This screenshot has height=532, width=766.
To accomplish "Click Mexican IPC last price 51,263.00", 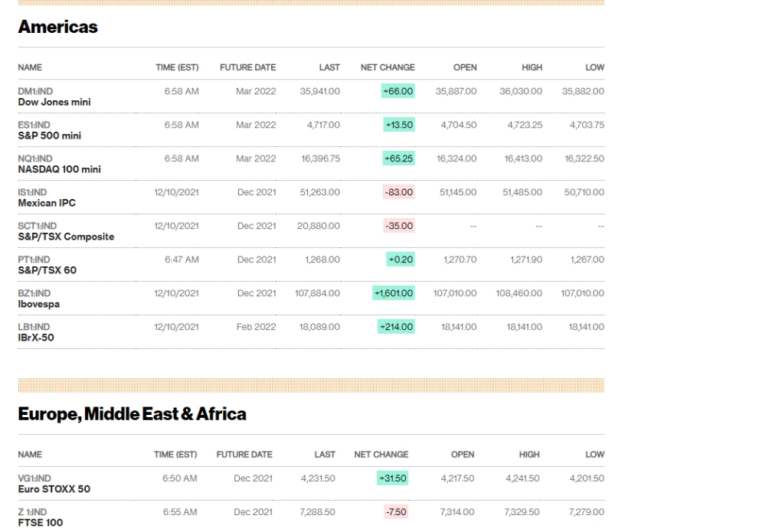I will (320, 192).
